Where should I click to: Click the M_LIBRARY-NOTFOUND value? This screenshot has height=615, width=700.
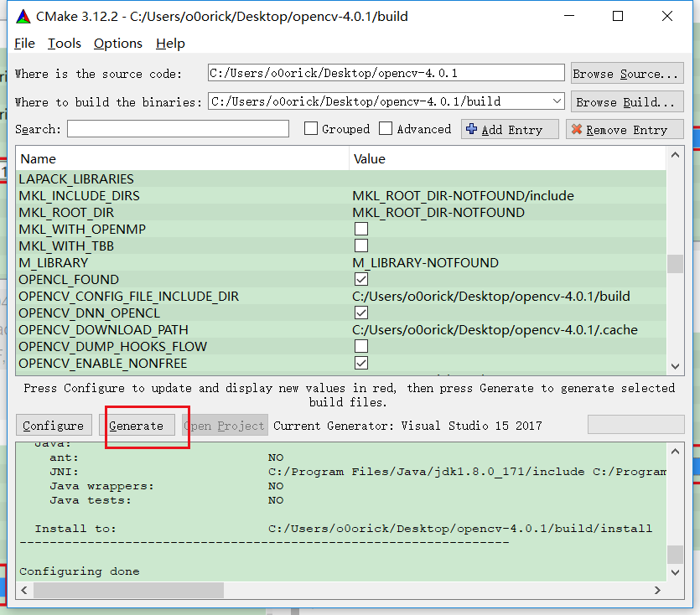425,262
